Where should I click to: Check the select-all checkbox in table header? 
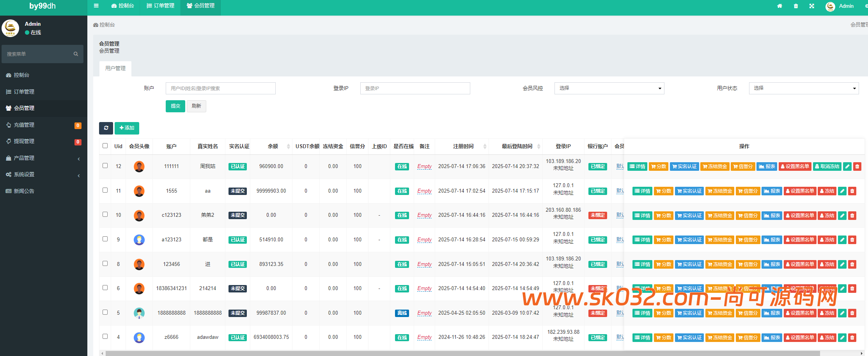pyautogui.click(x=105, y=146)
